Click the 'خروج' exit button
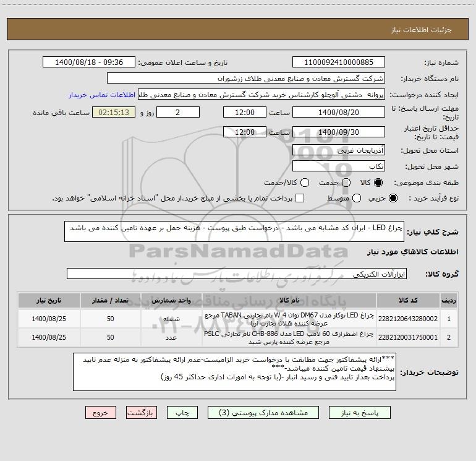The height and width of the screenshot is (461, 476). pos(101,413)
